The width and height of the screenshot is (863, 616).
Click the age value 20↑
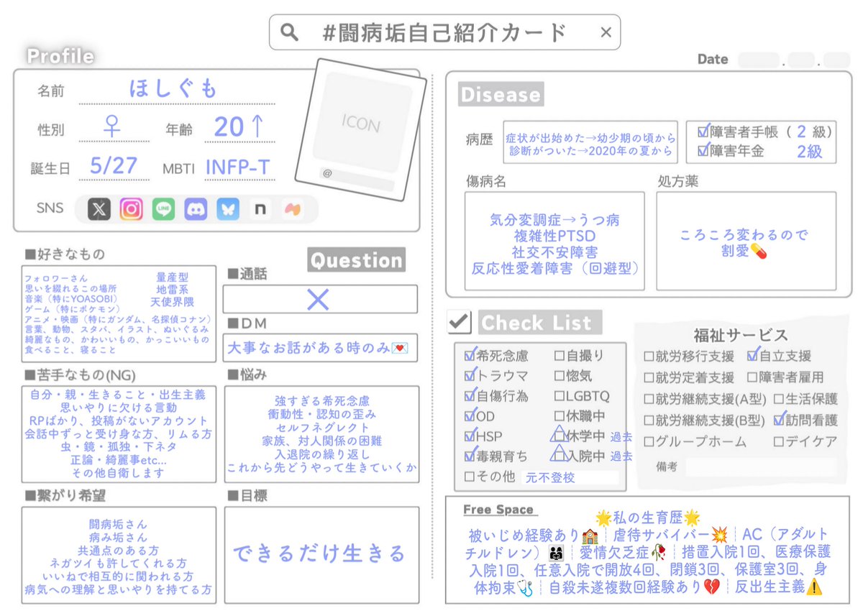239,127
